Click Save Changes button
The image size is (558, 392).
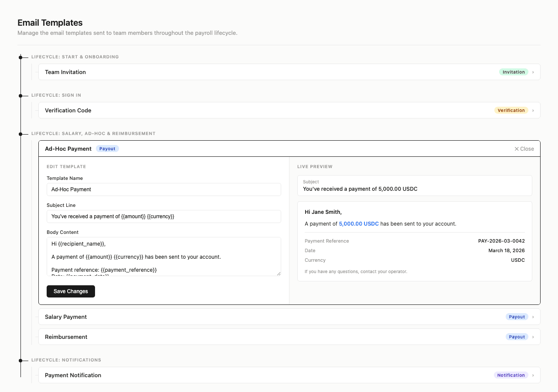71,291
